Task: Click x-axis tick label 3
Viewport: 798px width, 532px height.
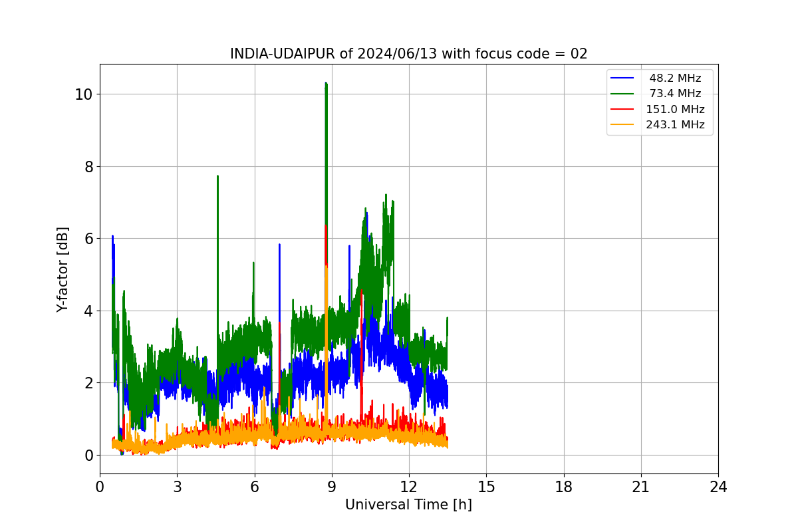Action: pyautogui.click(x=177, y=487)
